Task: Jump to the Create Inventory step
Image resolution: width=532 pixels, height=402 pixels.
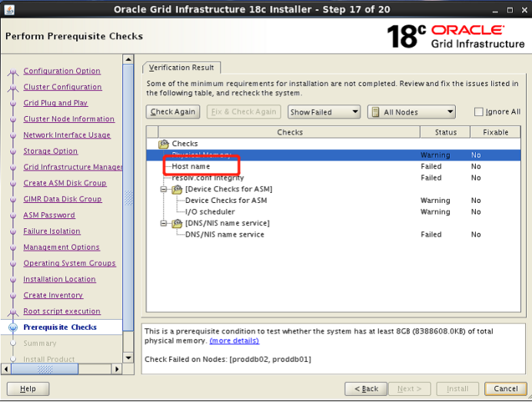Action: pos(53,295)
